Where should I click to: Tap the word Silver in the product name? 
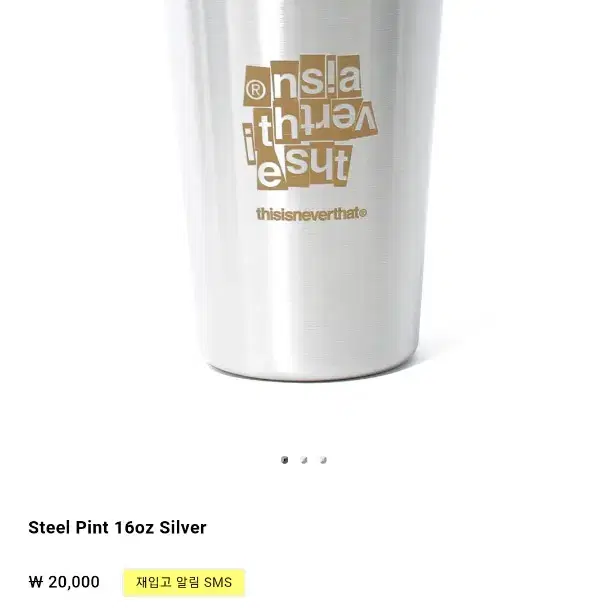tap(183, 527)
